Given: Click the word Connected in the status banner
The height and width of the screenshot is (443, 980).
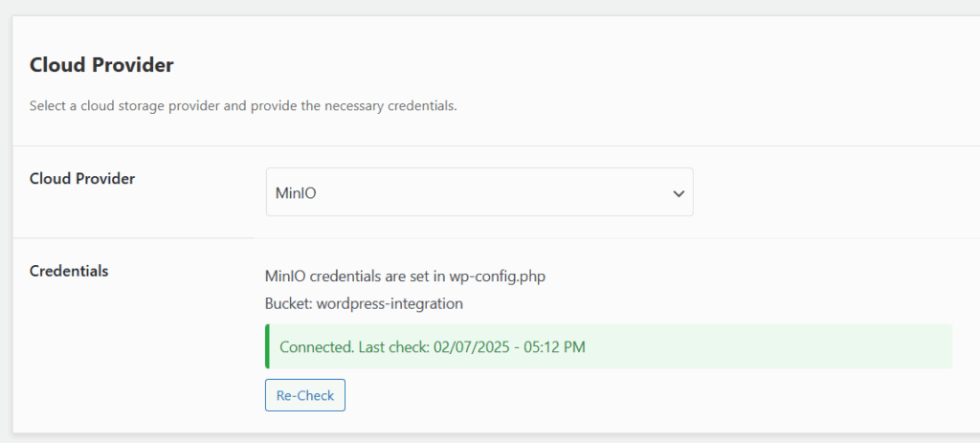Looking at the screenshot, I should 314,346.
